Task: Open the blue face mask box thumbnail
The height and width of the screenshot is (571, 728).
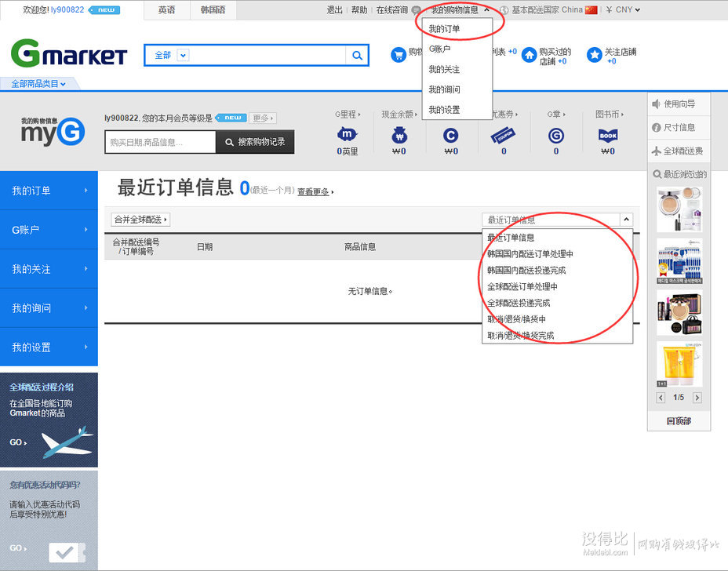Action: [679, 261]
